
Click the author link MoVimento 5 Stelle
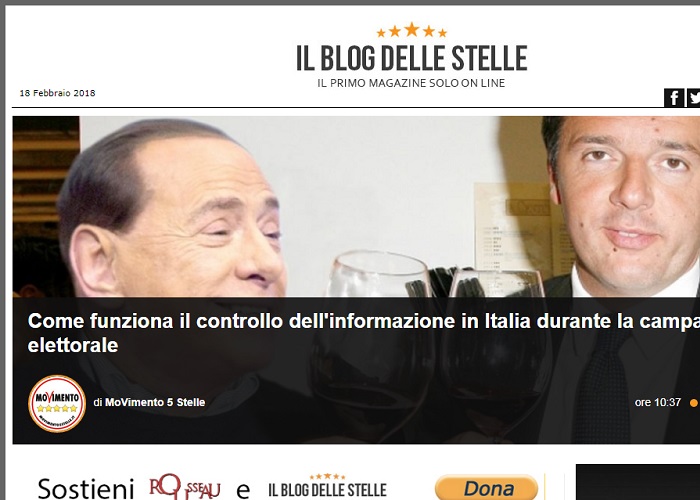click(x=155, y=402)
